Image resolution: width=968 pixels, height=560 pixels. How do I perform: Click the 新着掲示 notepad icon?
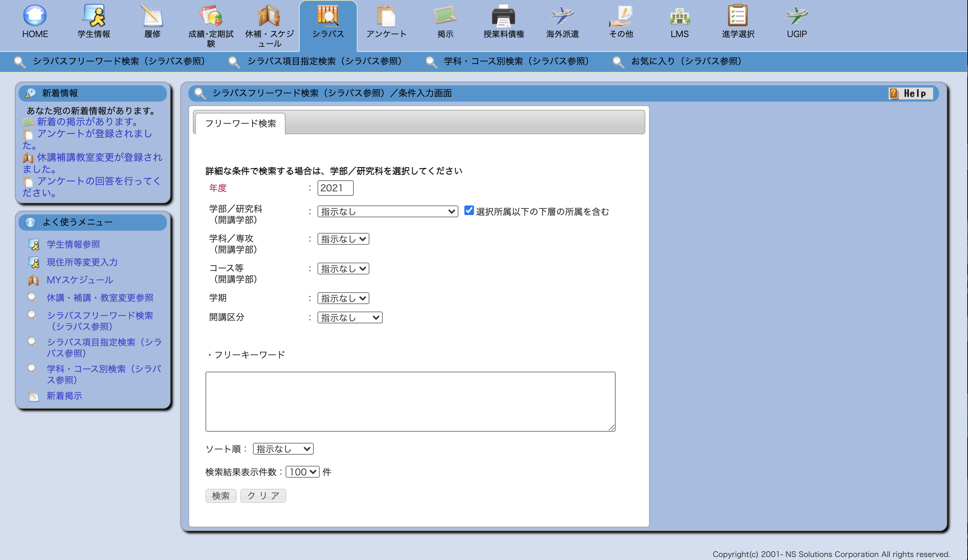(x=33, y=396)
